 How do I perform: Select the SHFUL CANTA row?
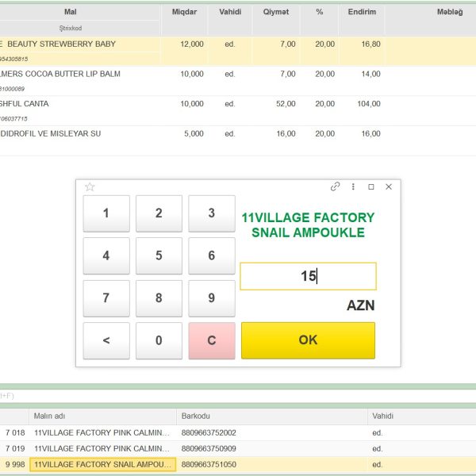pos(238,111)
